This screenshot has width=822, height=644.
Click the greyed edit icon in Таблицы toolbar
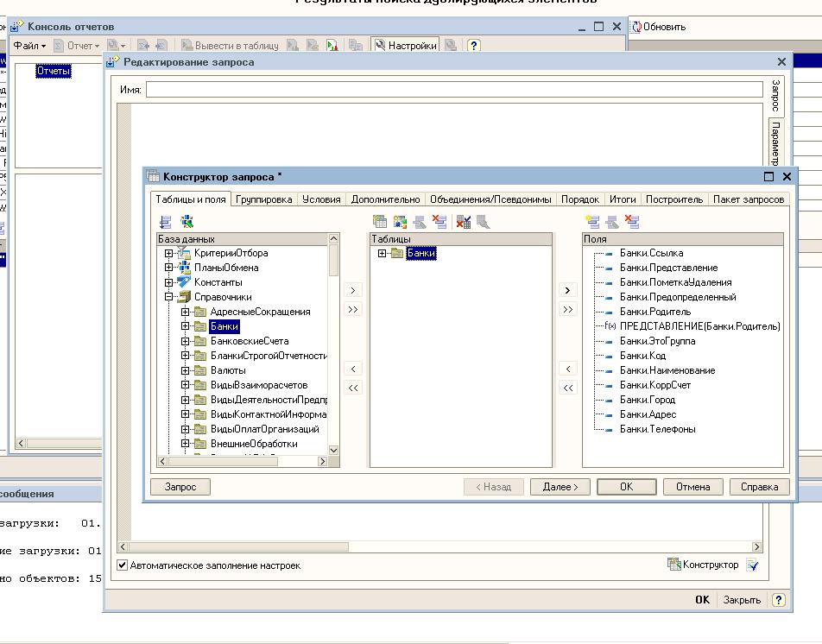pos(420,222)
